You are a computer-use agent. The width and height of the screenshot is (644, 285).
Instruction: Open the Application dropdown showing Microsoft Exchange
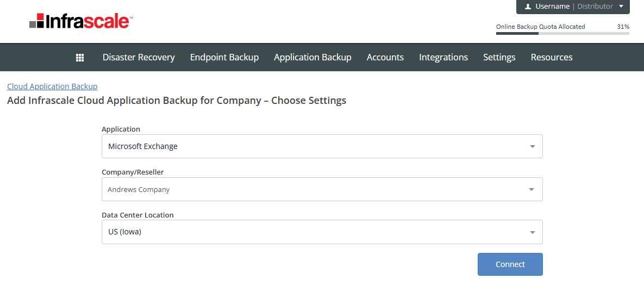point(322,146)
